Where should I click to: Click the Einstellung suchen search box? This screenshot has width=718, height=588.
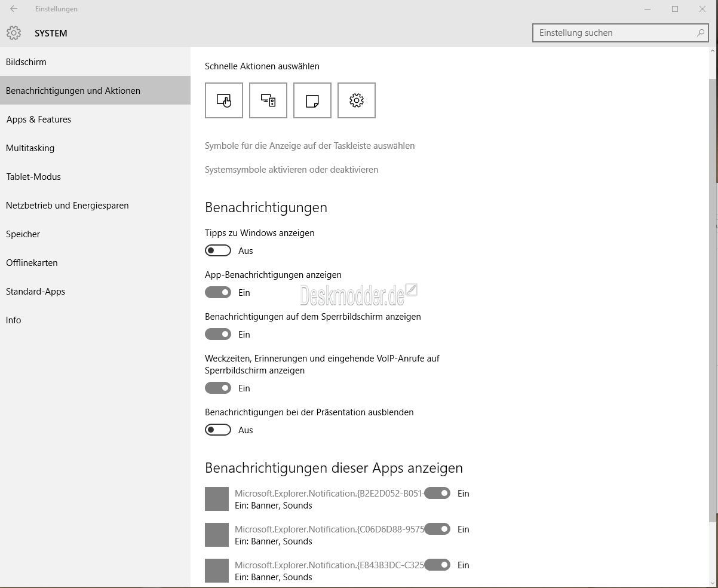pyautogui.click(x=621, y=33)
